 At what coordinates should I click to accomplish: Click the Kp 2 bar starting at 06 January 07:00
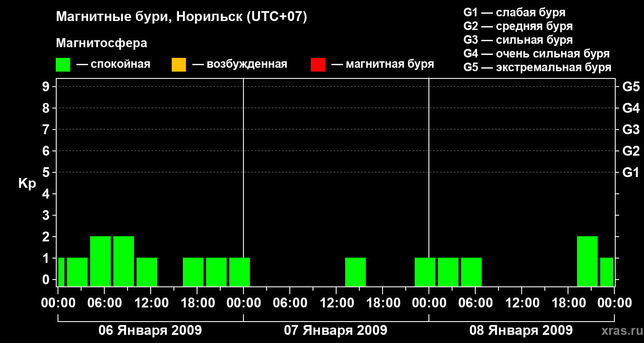click(124, 261)
